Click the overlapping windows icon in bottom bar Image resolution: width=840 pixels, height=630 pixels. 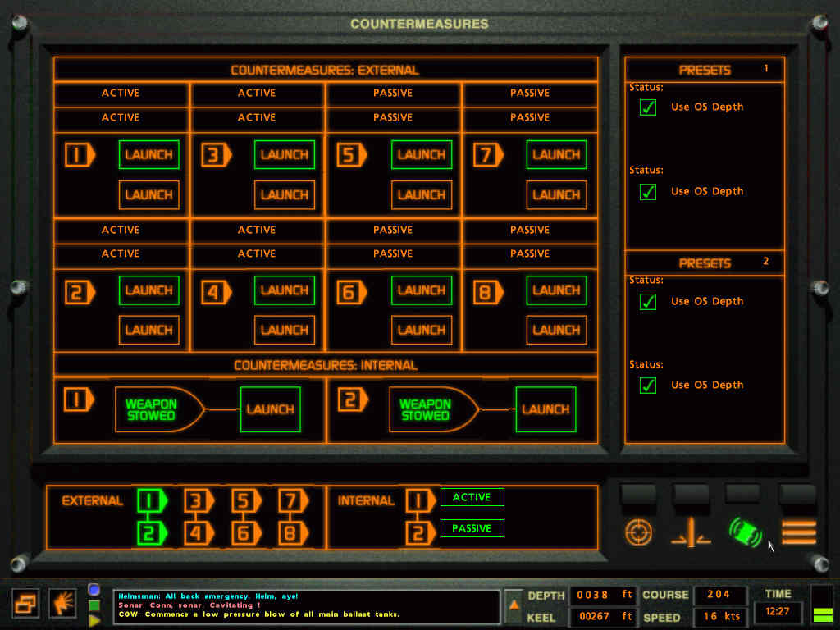25,603
